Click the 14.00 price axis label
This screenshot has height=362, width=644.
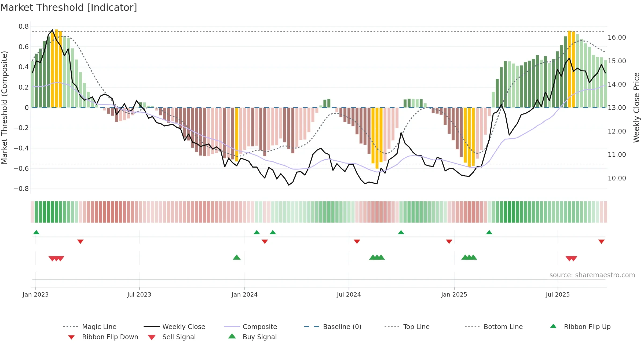(x=617, y=84)
